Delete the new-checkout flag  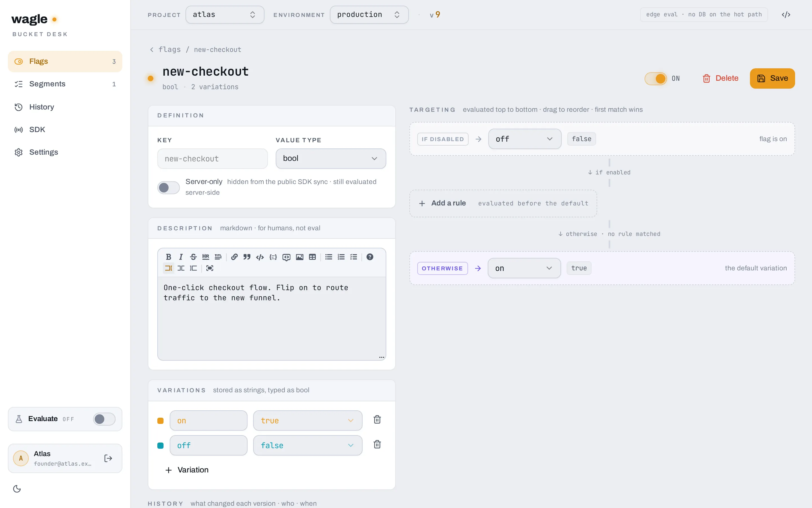pos(720,79)
